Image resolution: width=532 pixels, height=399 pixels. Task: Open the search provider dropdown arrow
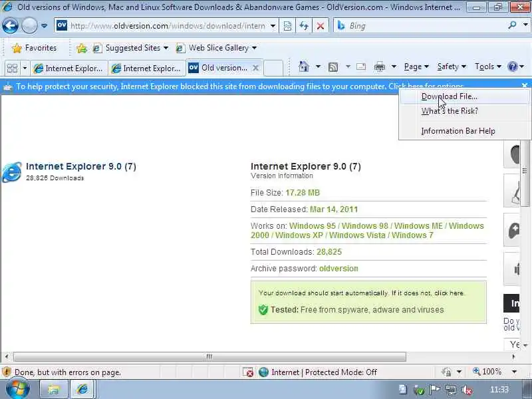525,25
